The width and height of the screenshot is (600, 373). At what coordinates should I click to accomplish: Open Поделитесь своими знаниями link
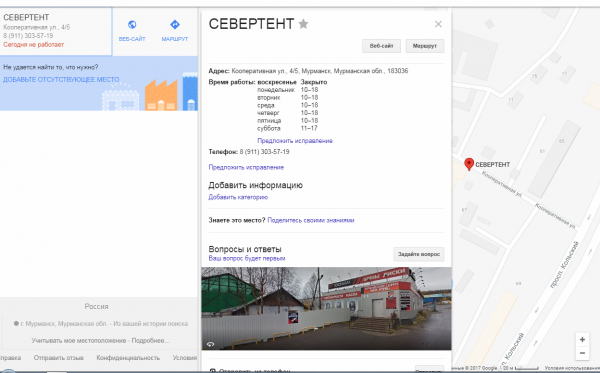pyautogui.click(x=311, y=220)
